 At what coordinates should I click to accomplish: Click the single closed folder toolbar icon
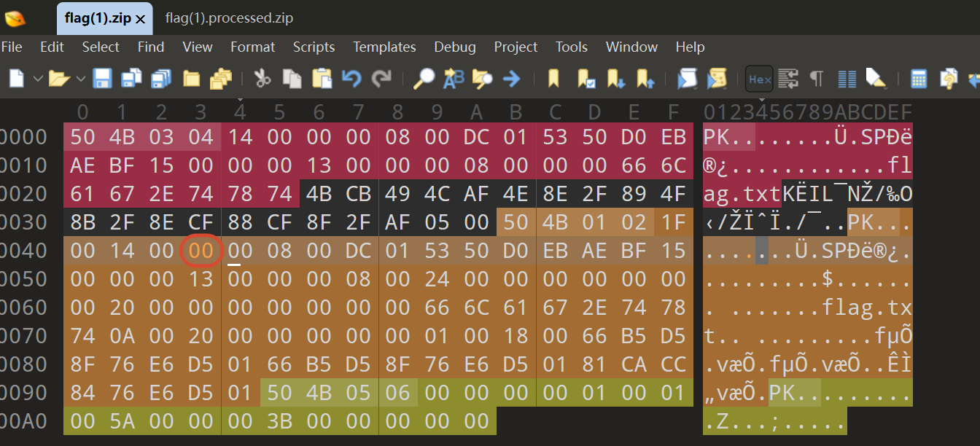tap(191, 78)
